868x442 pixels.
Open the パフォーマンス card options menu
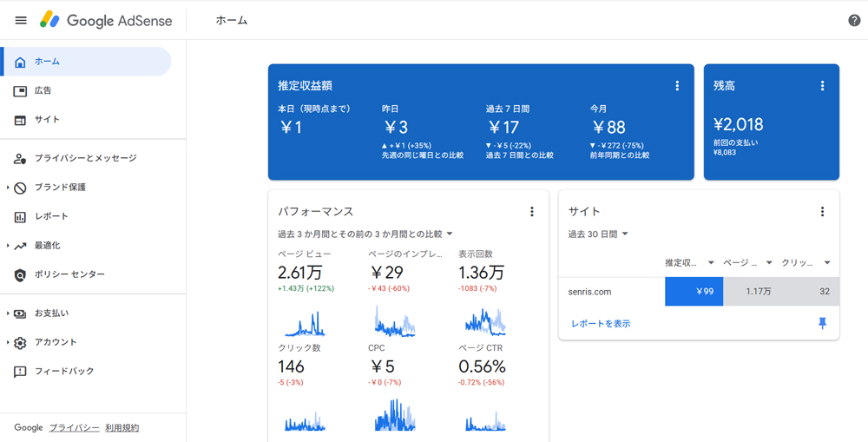coord(532,212)
